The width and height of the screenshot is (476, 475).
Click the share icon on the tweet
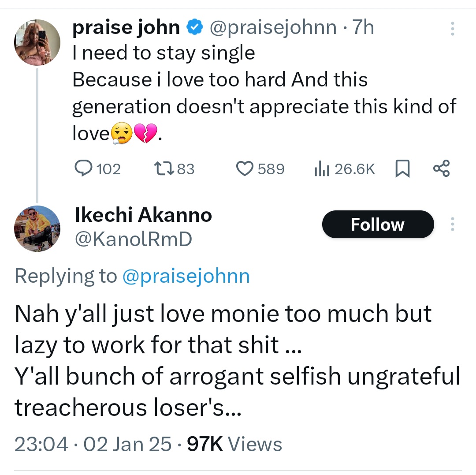(441, 169)
